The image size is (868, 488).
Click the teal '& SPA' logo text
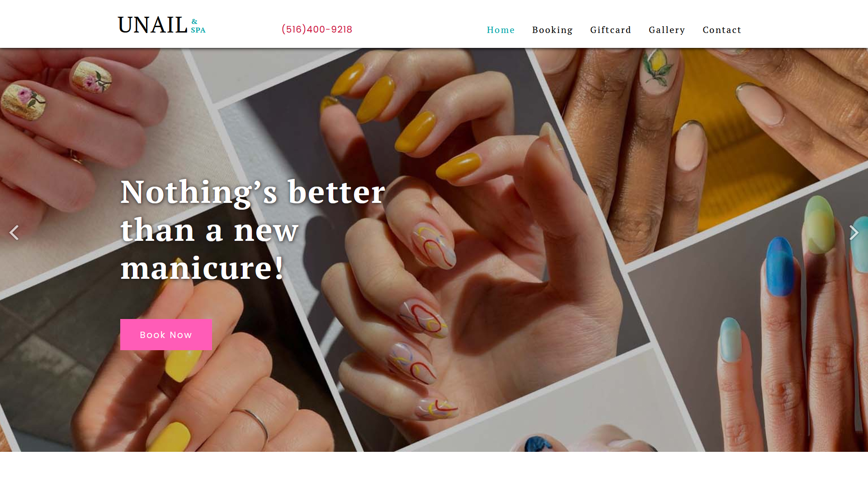[198, 26]
